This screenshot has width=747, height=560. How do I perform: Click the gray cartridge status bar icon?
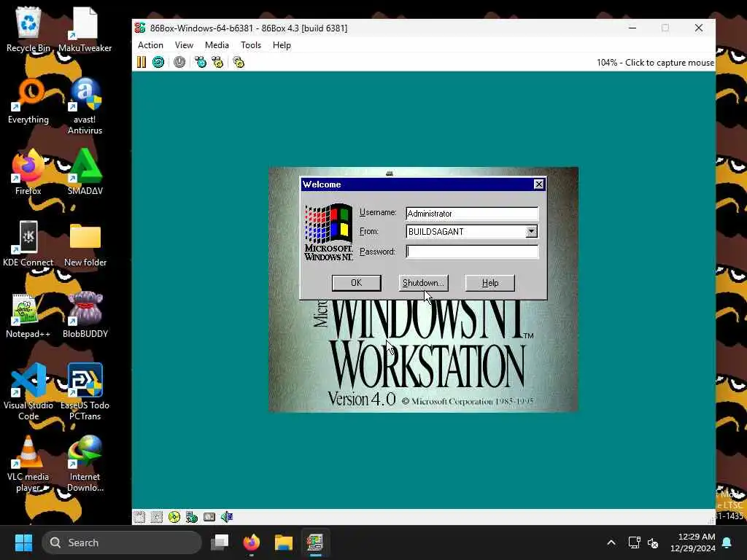point(209,517)
